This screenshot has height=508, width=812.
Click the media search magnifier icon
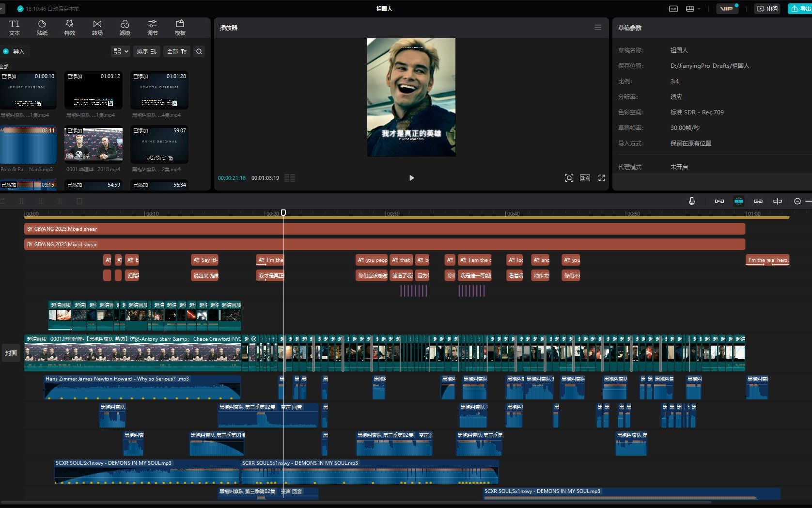(x=199, y=51)
